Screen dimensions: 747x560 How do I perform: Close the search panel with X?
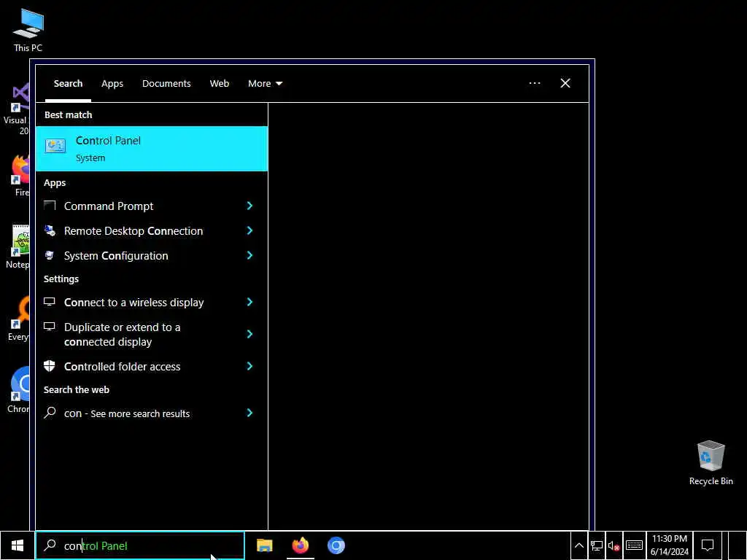coord(565,83)
